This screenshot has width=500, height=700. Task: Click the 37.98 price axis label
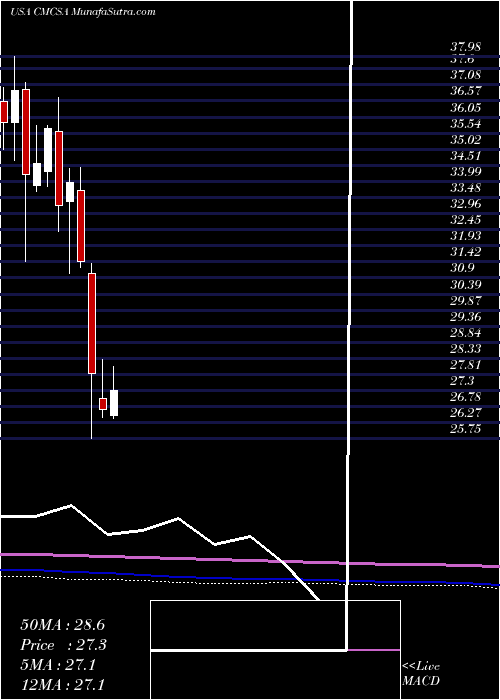pyautogui.click(x=466, y=47)
